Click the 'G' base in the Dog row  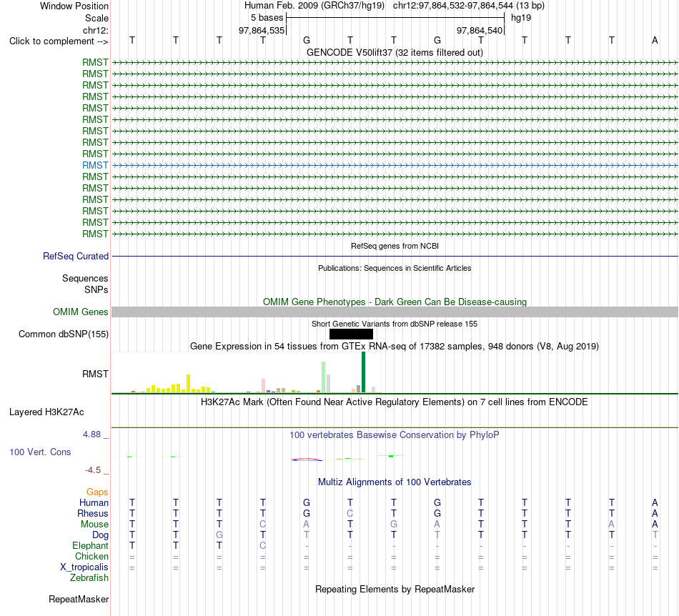click(219, 535)
